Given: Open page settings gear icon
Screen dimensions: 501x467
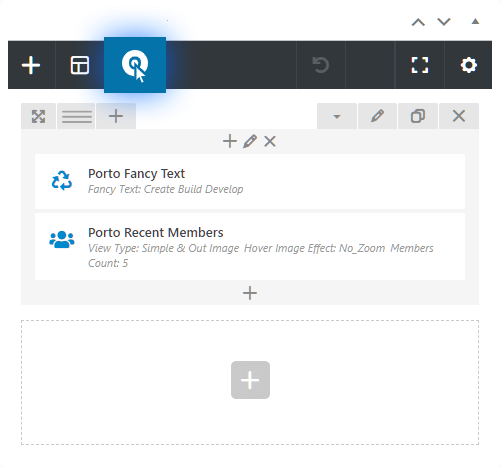Looking at the screenshot, I should [469, 65].
